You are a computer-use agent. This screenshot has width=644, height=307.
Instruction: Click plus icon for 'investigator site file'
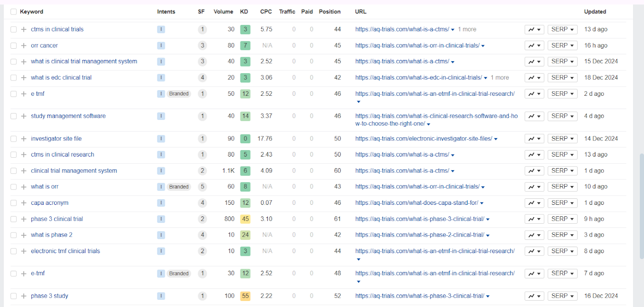(x=24, y=139)
